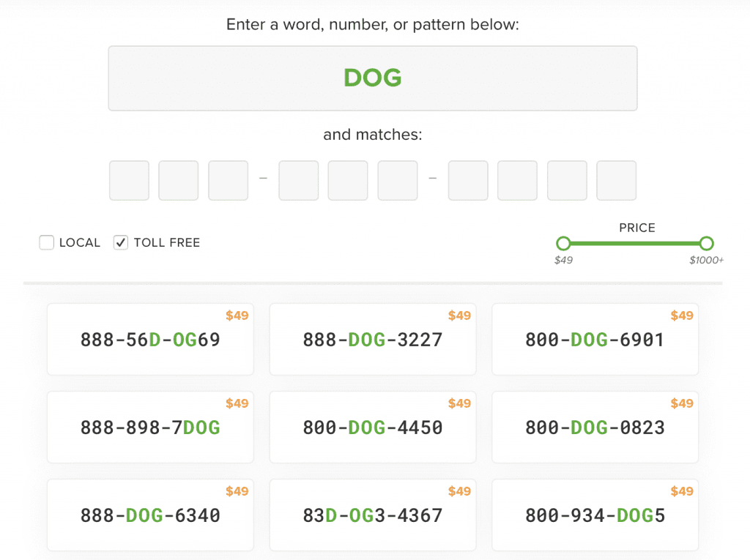Enable the LOCAL checkbox
Image resolution: width=750 pixels, height=560 pixels.
point(46,242)
